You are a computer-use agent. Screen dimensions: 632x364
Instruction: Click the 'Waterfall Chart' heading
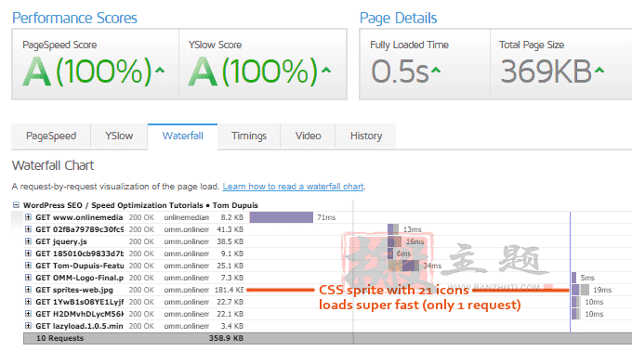[x=53, y=165]
